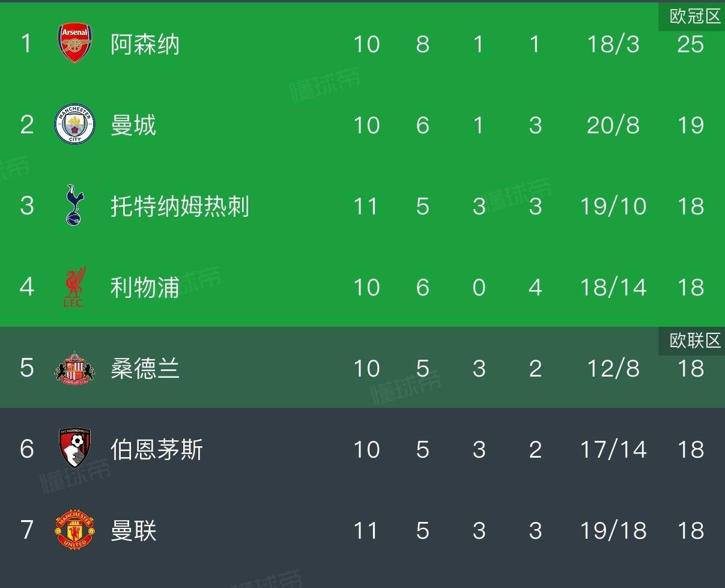Open the 曼城 team name link

[x=133, y=126]
